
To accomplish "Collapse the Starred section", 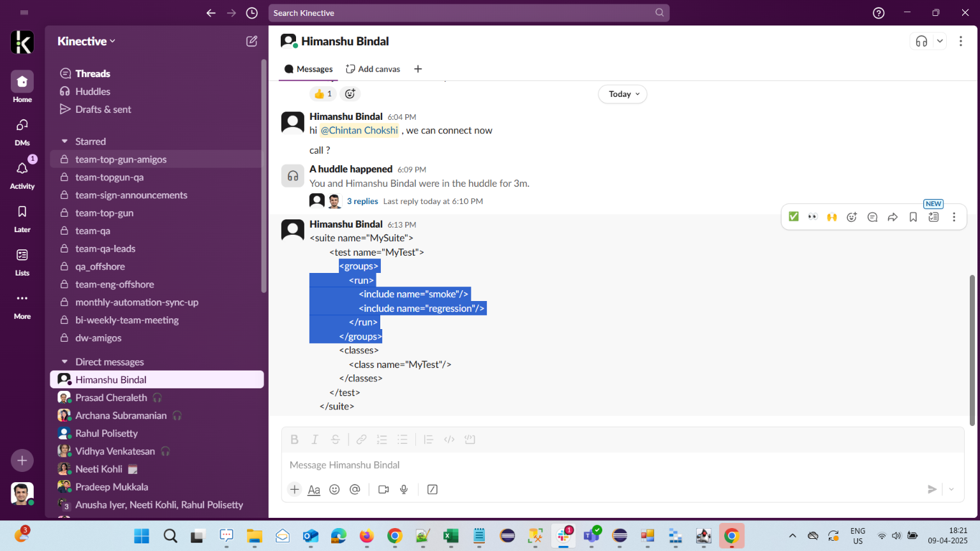I will [64, 141].
